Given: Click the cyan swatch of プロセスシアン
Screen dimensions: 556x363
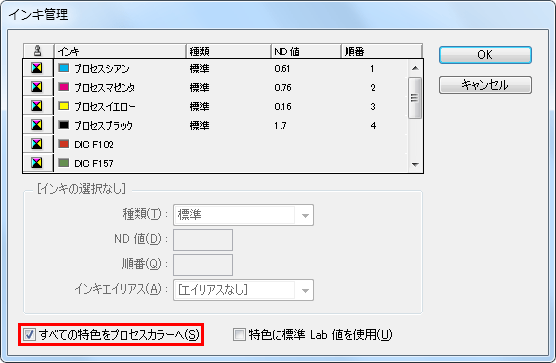Looking at the screenshot, I should tap(63, 68).
